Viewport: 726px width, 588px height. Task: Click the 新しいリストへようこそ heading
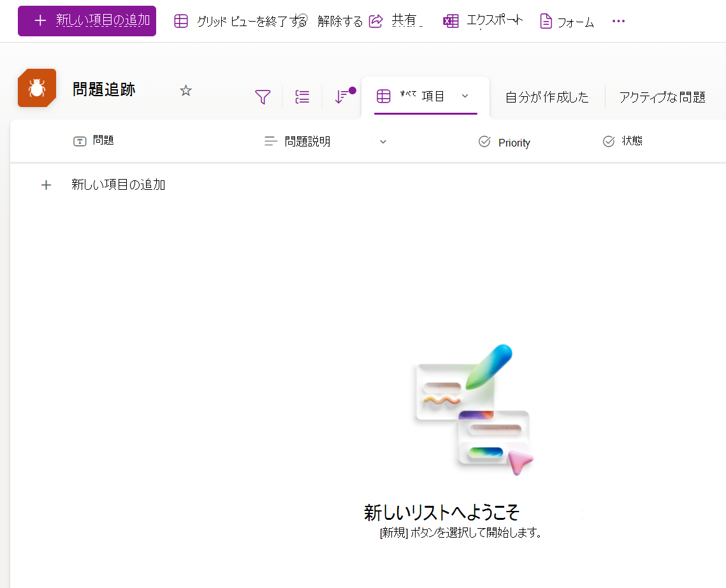[x=442, y=513]
